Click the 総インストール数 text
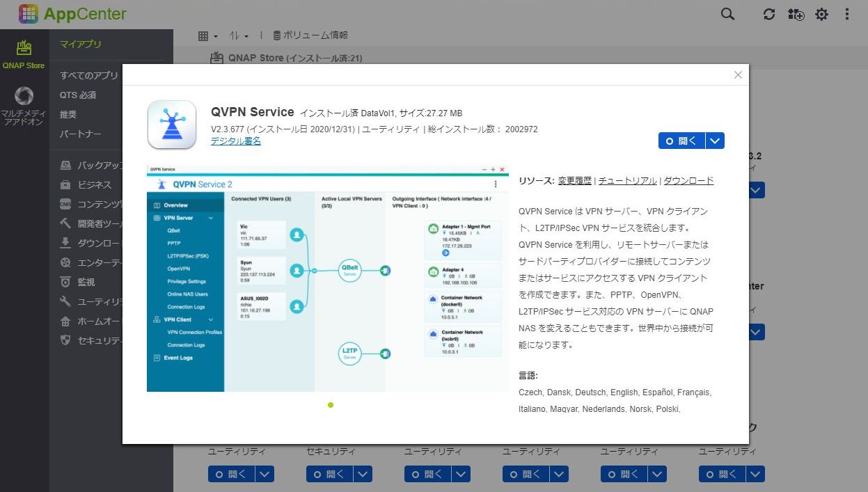 pyautogui.click(x=482, y=129)
